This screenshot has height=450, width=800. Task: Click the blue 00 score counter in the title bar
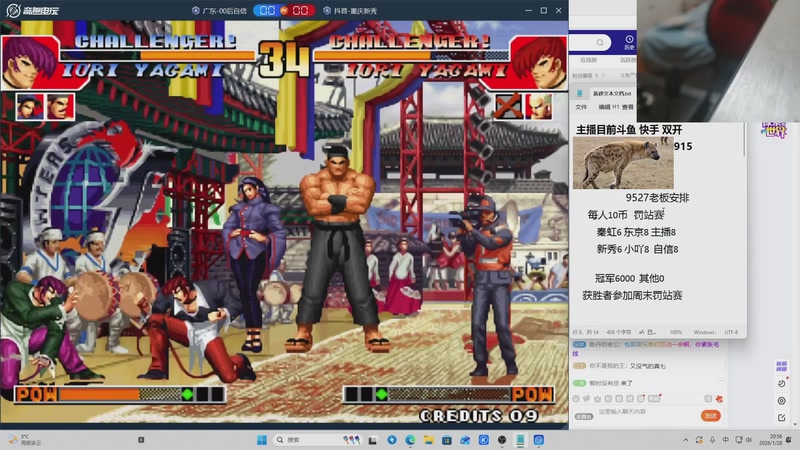click(267, 10)
